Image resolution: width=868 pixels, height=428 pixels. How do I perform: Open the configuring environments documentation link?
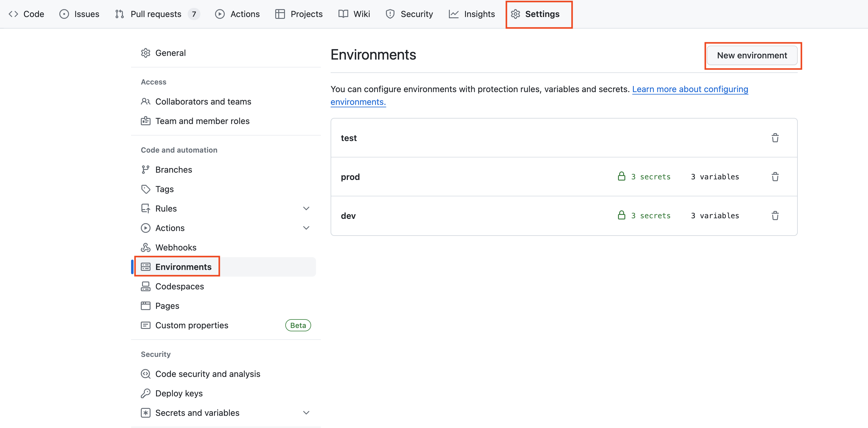click(690, 89)
